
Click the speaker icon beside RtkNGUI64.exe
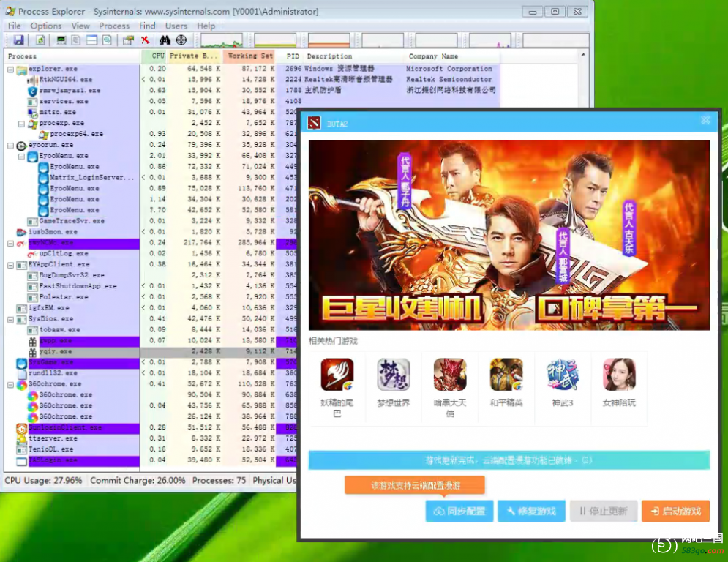(32, 80)
